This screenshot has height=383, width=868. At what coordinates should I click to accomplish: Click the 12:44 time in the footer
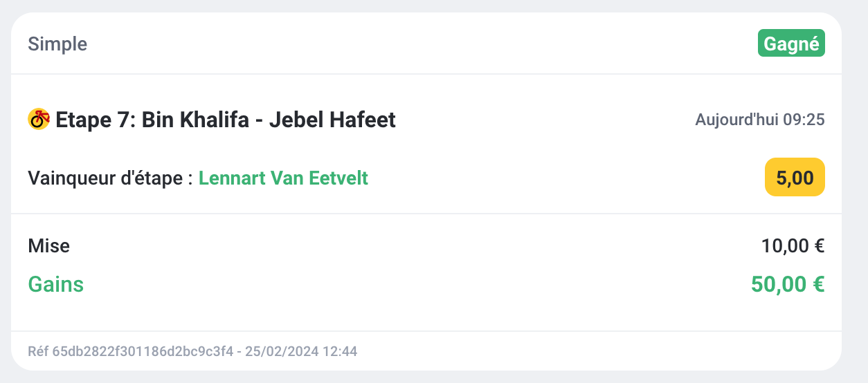(x=340, y=352)
